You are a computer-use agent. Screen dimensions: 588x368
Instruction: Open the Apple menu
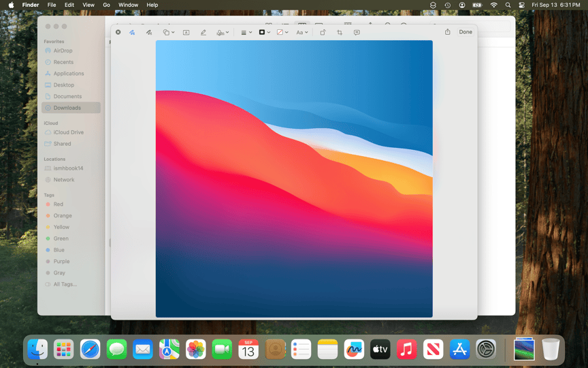(12, 5)
